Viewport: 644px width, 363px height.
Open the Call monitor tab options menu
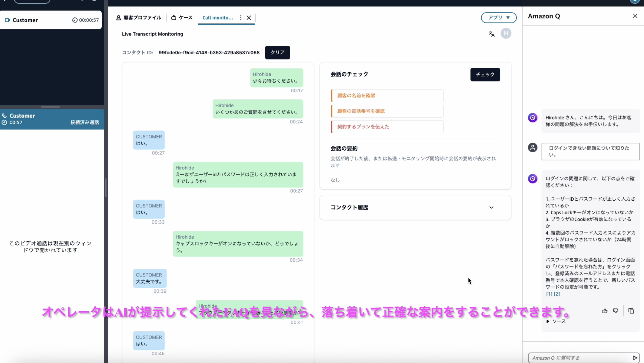(x=241, y=18)
